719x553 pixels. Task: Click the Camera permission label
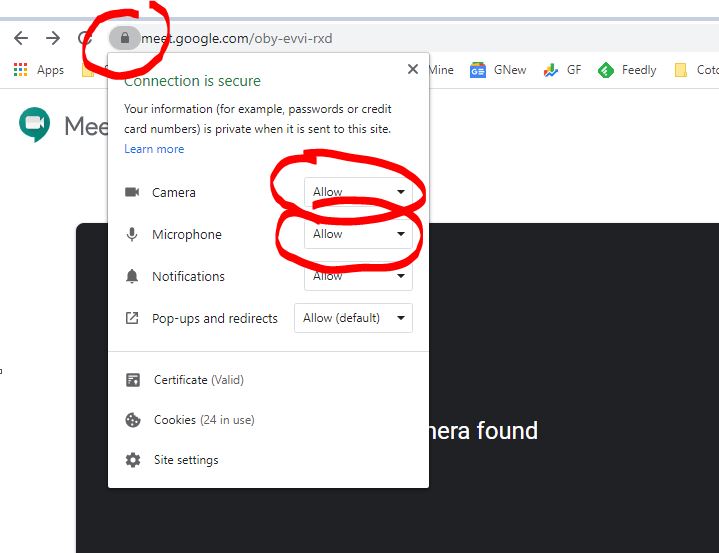(x=174, y=192)
